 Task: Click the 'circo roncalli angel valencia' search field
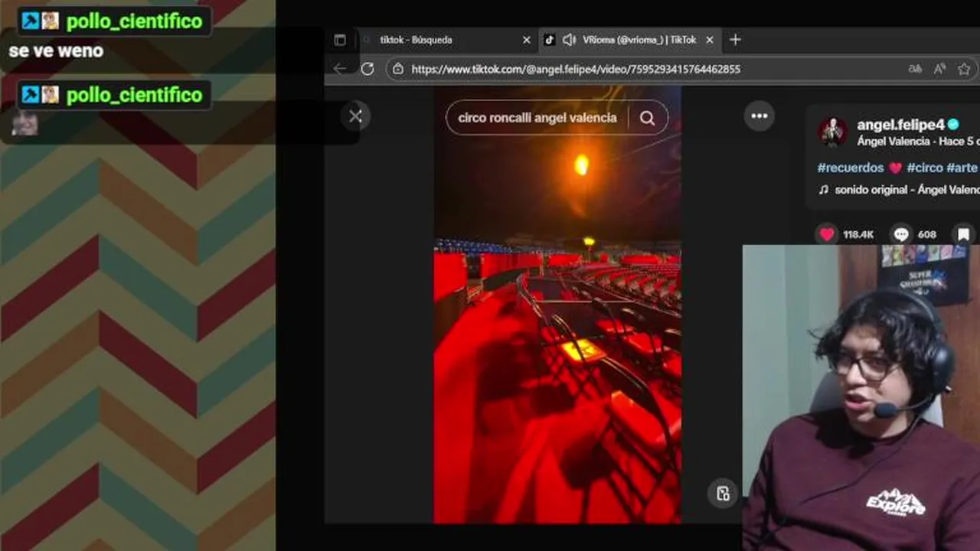(537, 118)
